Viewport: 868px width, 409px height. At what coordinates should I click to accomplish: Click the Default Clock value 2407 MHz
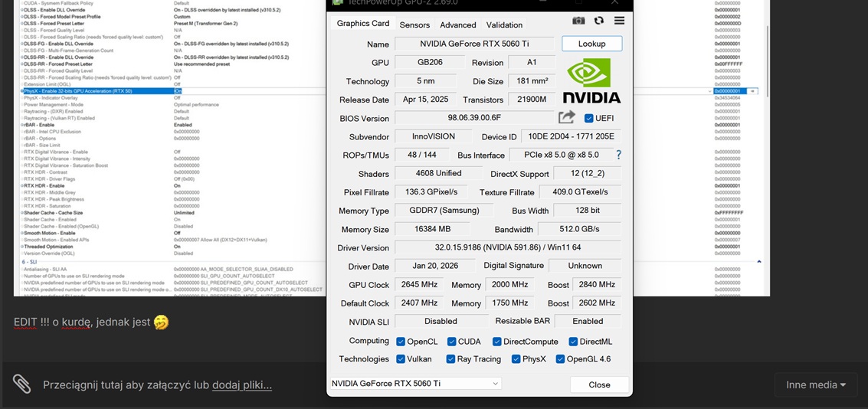(419, 303)
